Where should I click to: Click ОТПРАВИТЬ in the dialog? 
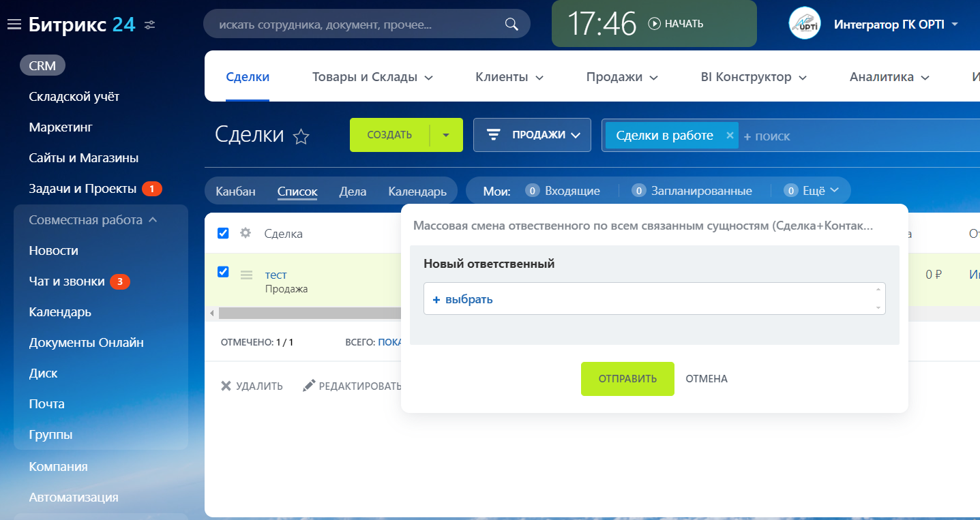click(627, 379)
